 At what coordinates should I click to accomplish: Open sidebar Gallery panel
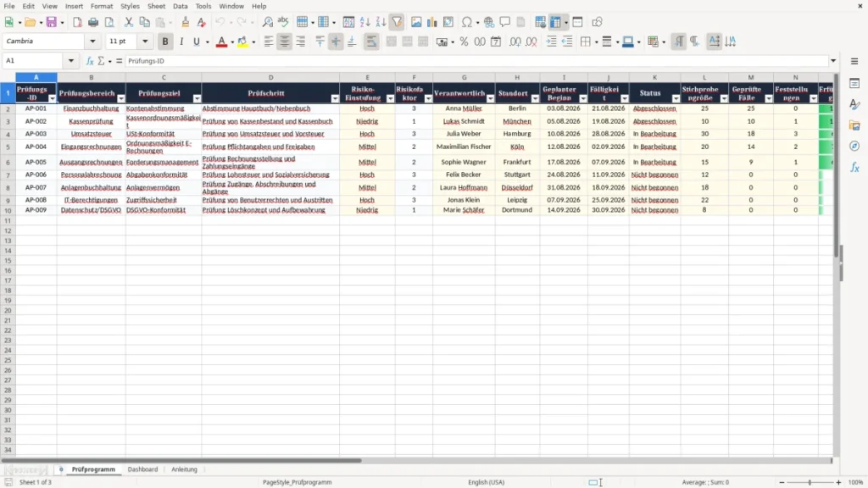(854, 125)
